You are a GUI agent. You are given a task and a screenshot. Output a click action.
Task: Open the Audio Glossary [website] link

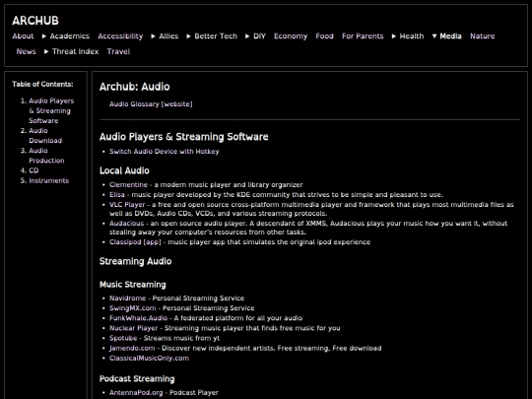pos(151,104)
